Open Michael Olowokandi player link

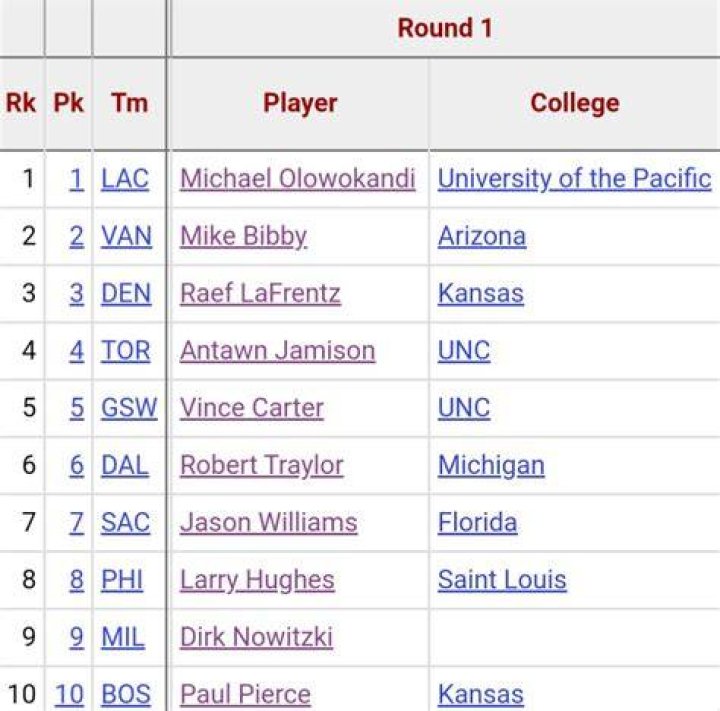tap(298, 179)
